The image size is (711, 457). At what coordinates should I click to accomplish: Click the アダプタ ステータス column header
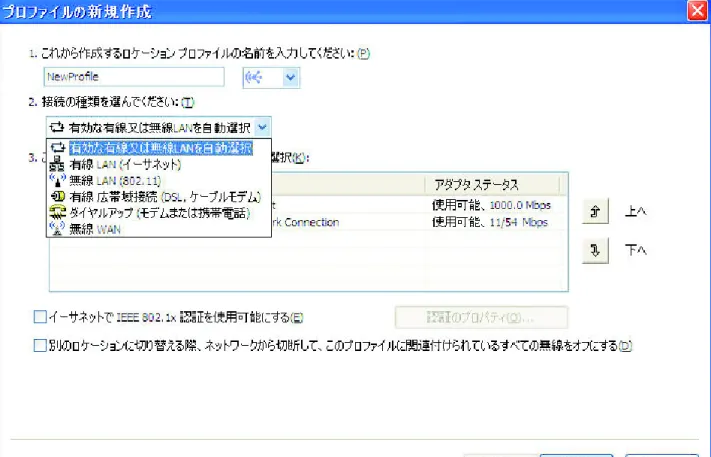(492, 185)
